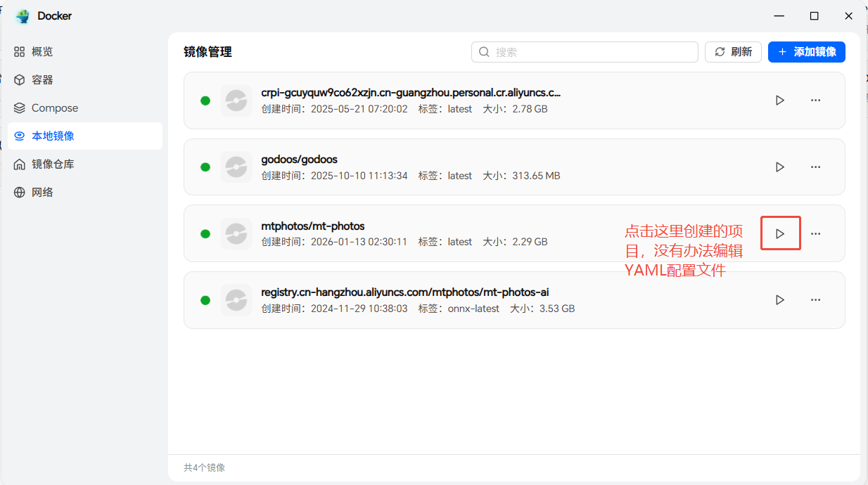868x485 pixels.
Task: Click the 添加镜像 add image button
Action: 807,52
